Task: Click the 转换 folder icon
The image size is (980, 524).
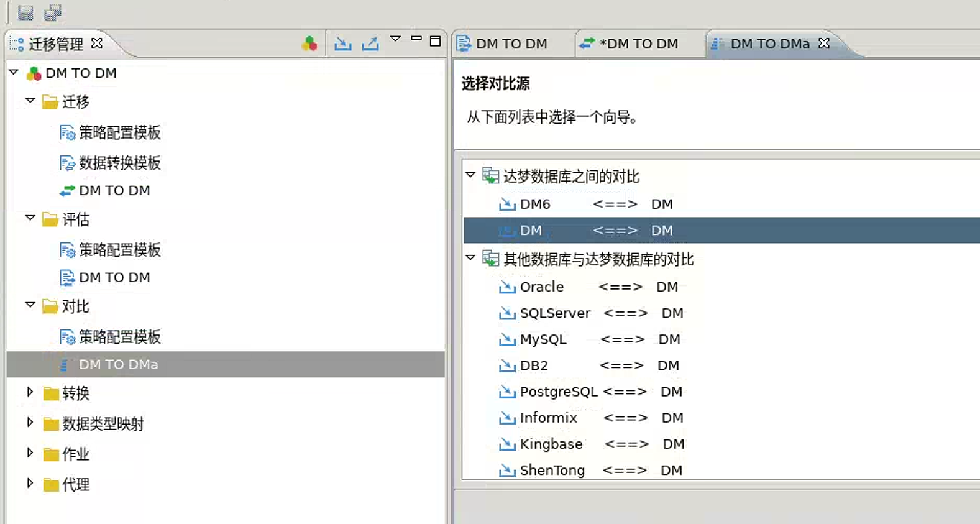Action: point(51,393)
